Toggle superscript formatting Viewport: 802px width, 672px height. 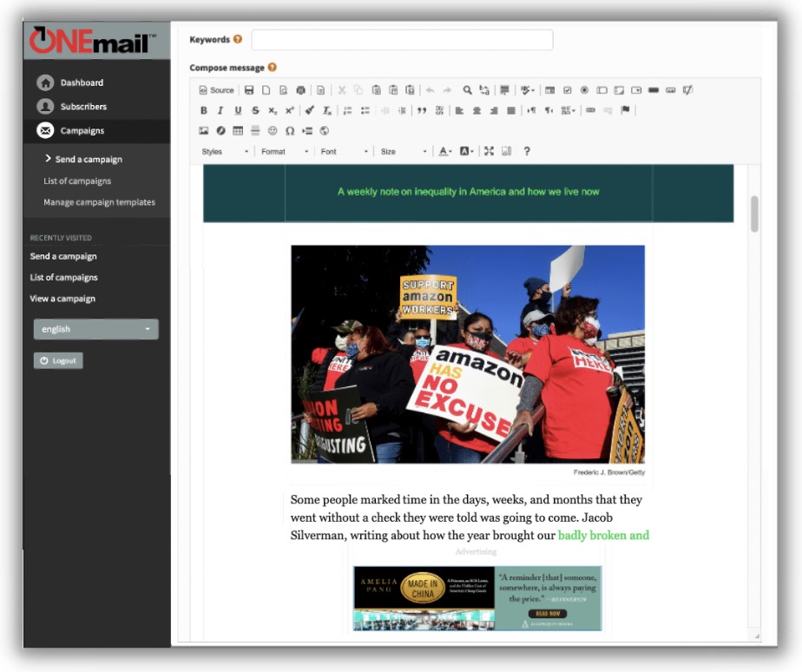tap(290, 110)
